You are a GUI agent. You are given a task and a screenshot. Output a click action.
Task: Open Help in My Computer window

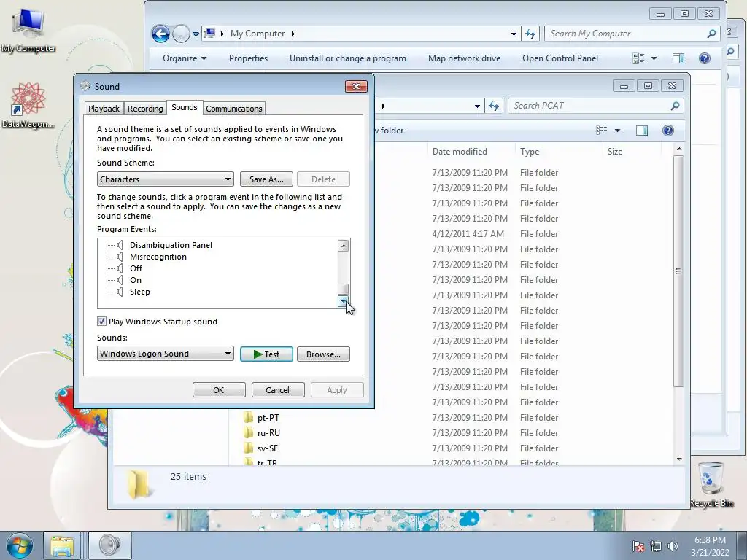click(705, 58)
